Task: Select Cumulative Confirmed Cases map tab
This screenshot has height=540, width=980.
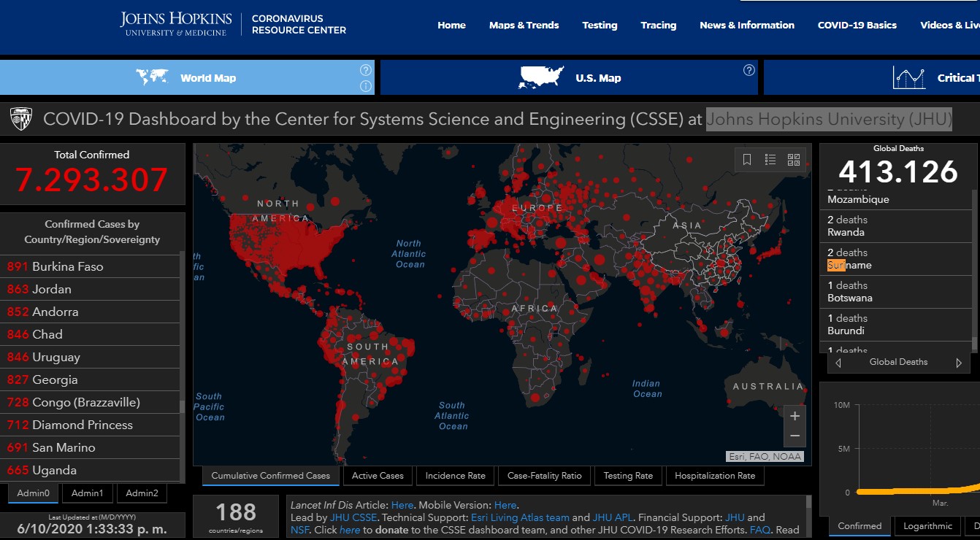Action: (271, 476)
